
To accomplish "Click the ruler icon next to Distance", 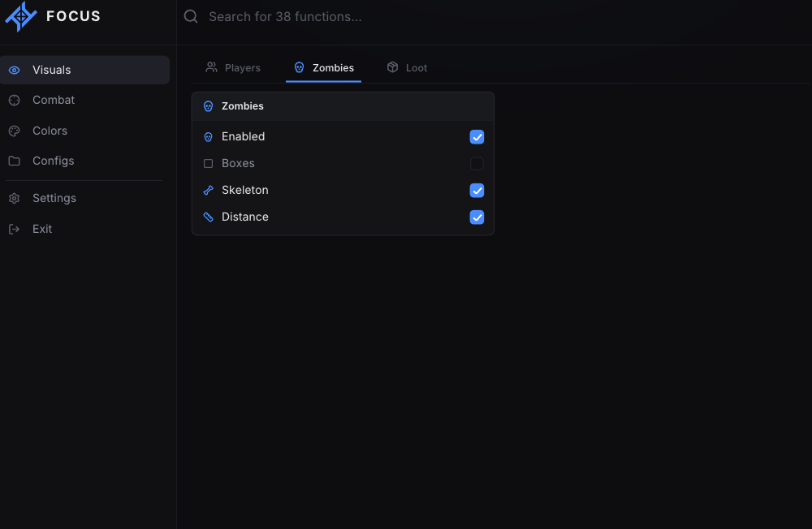I will click(208, 217).
